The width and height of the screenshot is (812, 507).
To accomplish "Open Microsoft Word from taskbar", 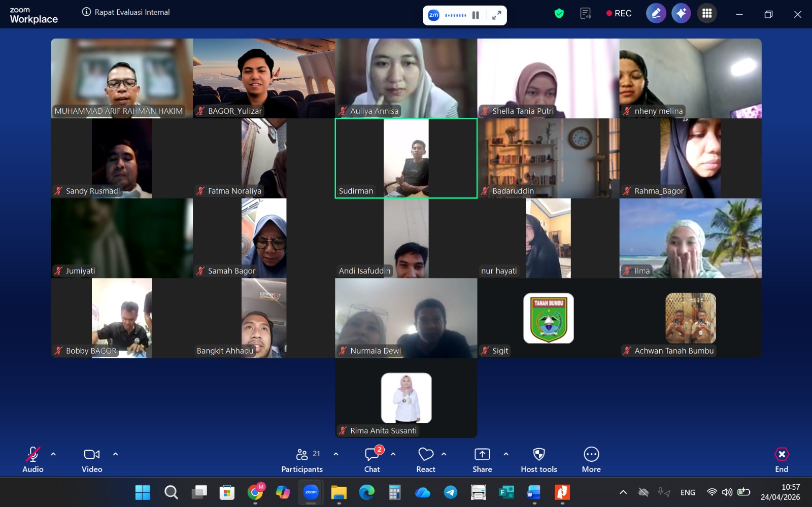I will click(x=534, y=492).
